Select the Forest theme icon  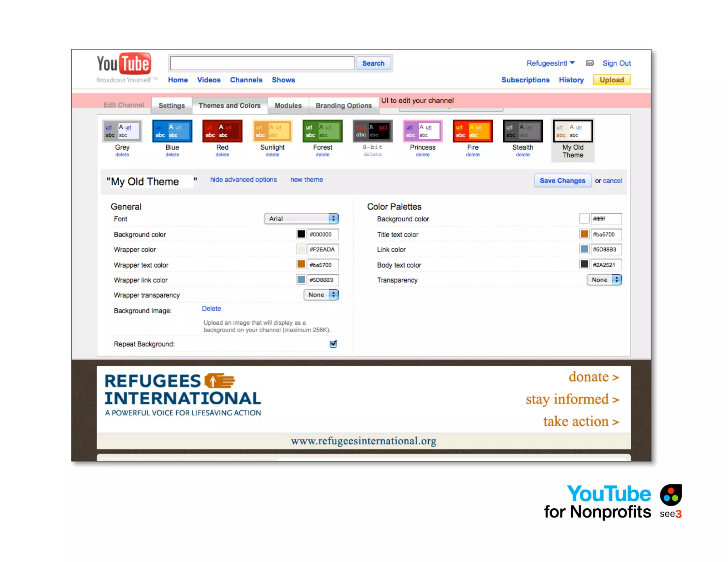pos(322,131)
